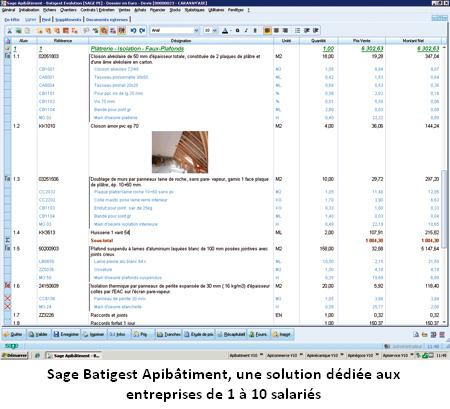Click the Etude de prix button
The height and width of the screenshot is (409, 450).
pos(199,334)
